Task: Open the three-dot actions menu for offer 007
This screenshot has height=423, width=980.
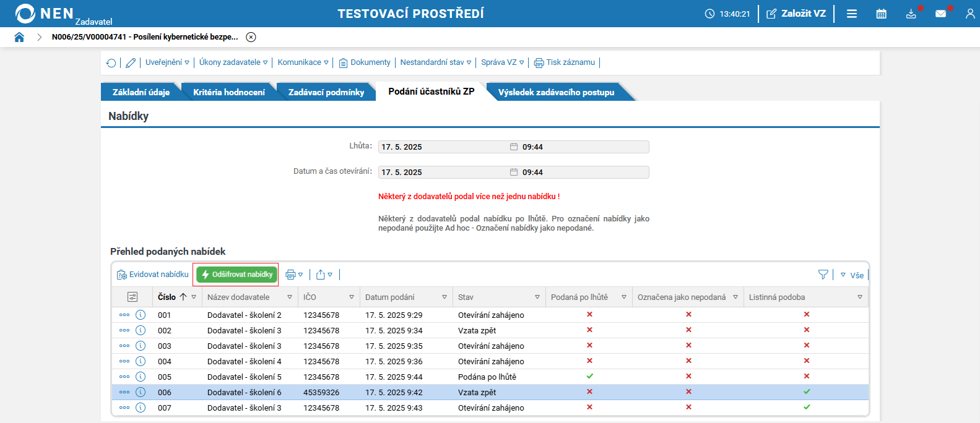Action: (x=124, y=408)
